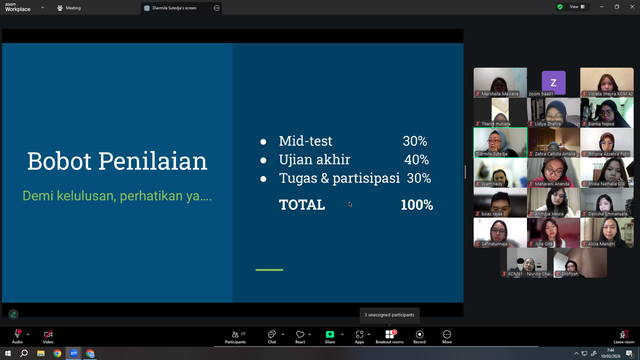Click the 'Bobot Penilaian' slide title
This screenshot has height=360, width=640.
coord(117,161)
